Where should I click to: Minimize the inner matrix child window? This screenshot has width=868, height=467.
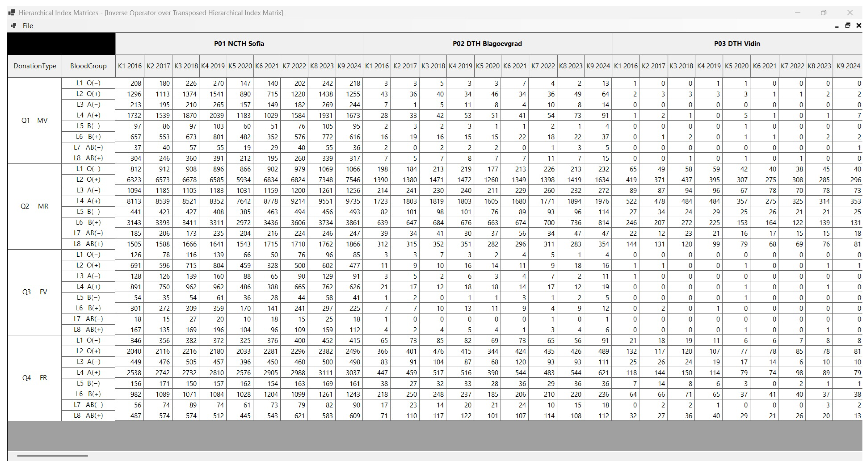click(x=837, y=26)
